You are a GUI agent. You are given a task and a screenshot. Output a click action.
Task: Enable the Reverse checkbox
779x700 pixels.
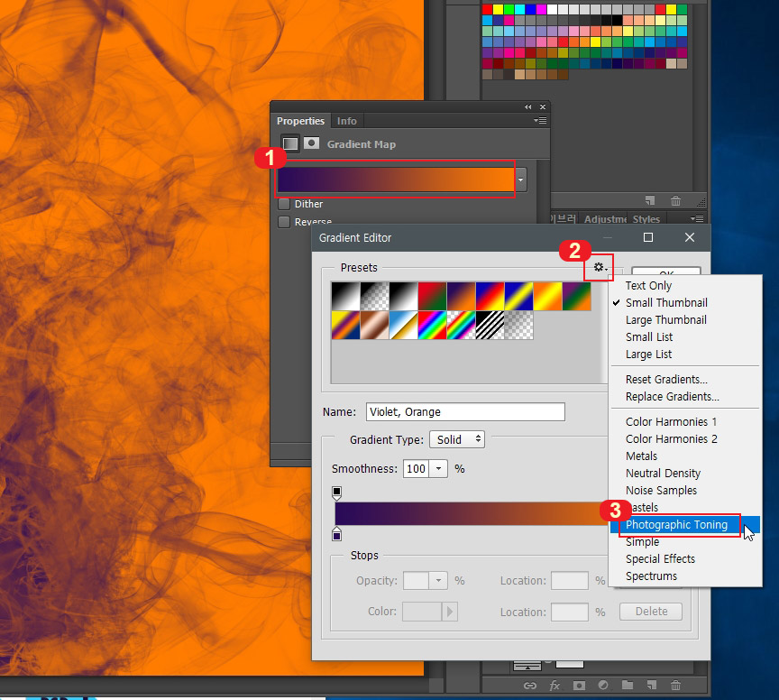pos(284,222)
